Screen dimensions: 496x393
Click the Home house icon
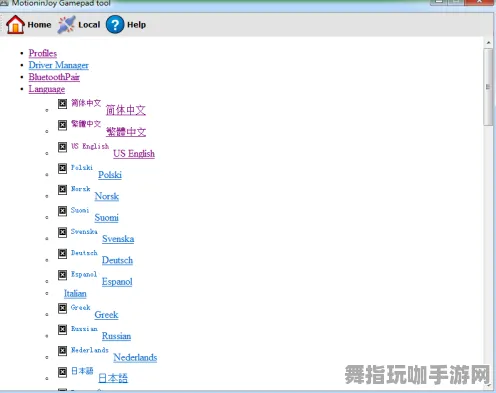tap(15, 24)
